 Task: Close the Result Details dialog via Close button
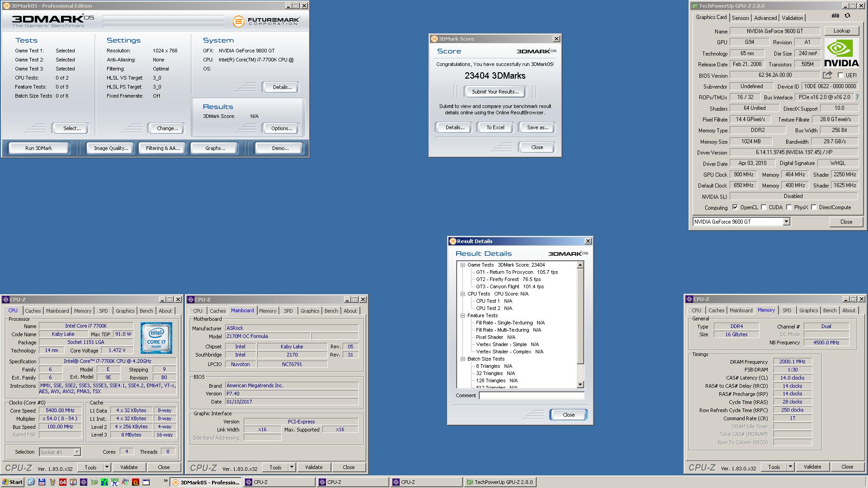(569, 415)
